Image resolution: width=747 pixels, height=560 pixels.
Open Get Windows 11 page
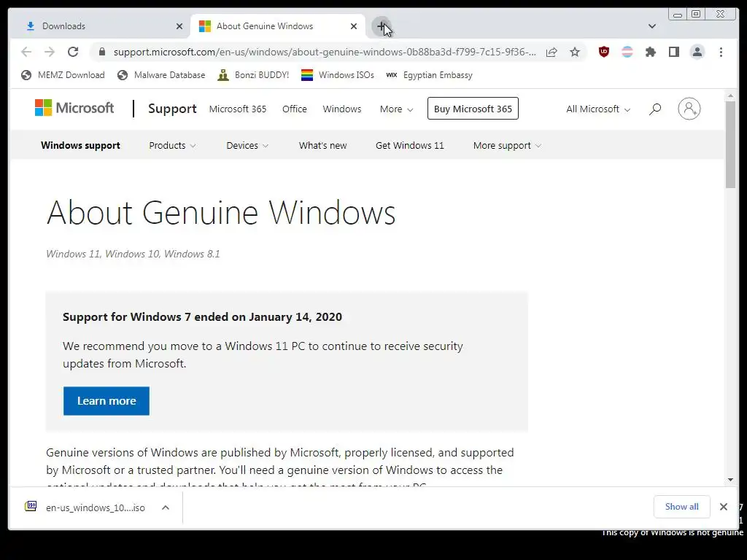[x=410, y=145]
